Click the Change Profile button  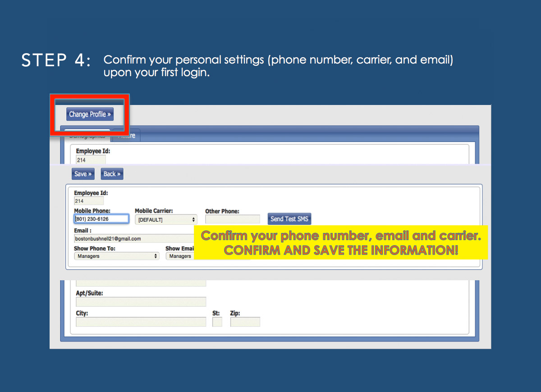90,114
